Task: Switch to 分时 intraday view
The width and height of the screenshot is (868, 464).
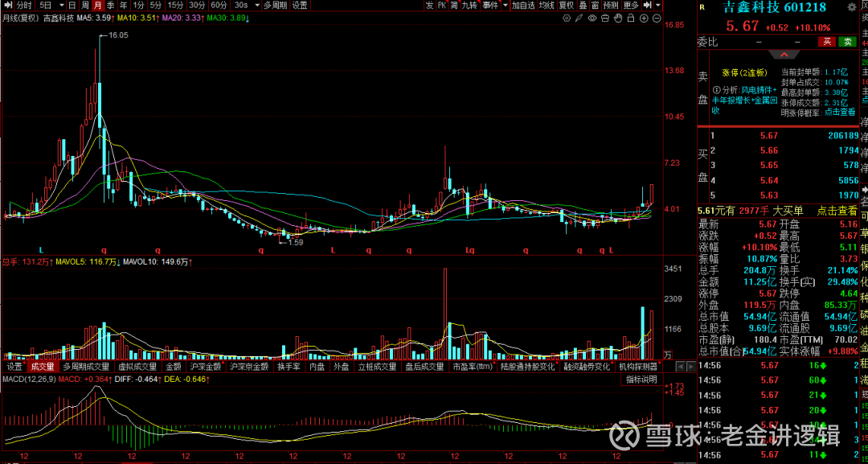Action: 24,6
